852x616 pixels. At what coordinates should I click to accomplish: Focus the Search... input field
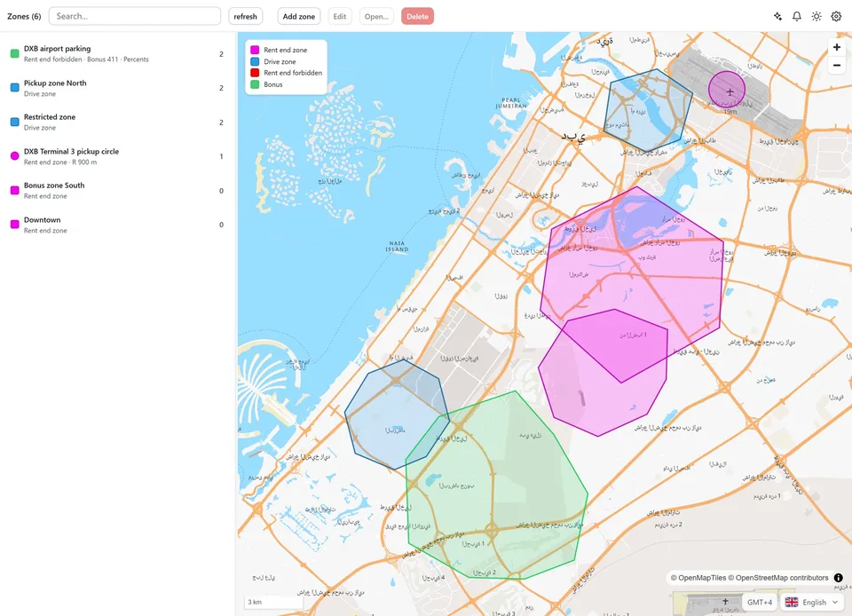coord(135,16)
